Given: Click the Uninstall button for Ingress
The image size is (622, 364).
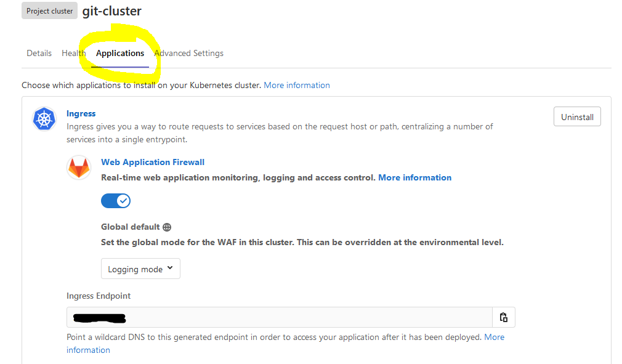Looking at the screenshot, I should click(577, 116).
